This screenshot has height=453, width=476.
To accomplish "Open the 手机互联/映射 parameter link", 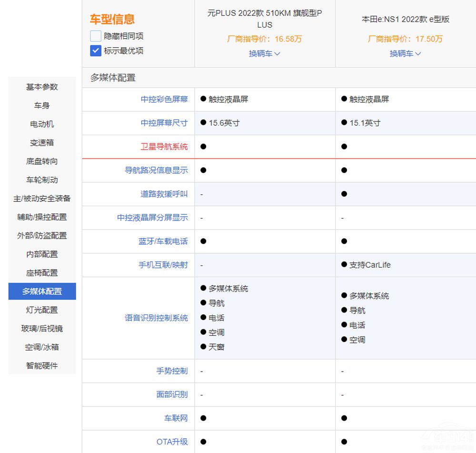I will (163, 265).
